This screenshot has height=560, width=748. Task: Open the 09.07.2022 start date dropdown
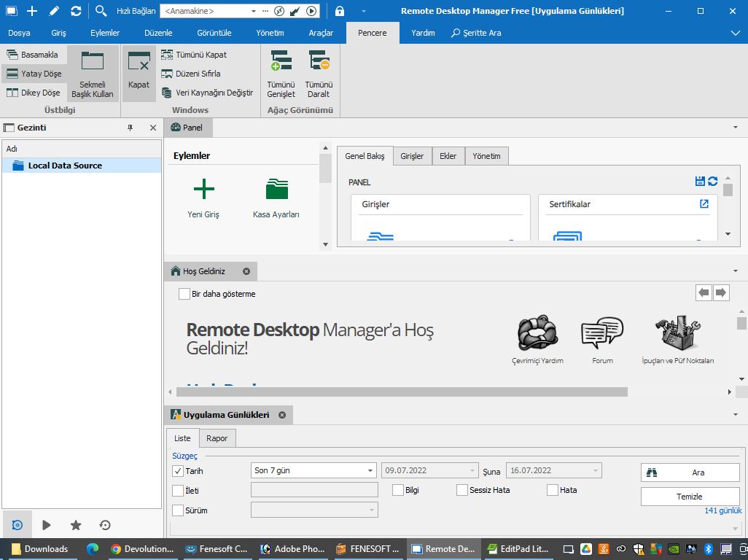[x=472, y=471]
